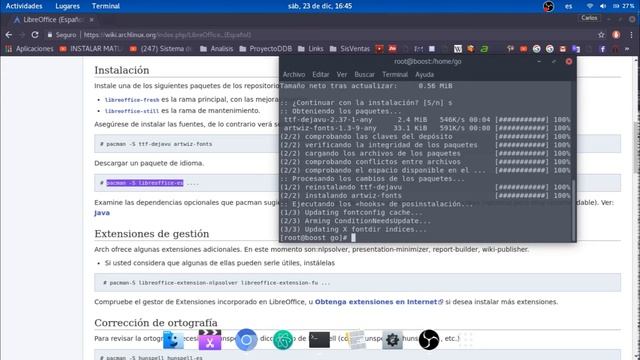This screenshot has width=640, height=360.
Task: Open the Ver menu in terminal
Action: 342,75
